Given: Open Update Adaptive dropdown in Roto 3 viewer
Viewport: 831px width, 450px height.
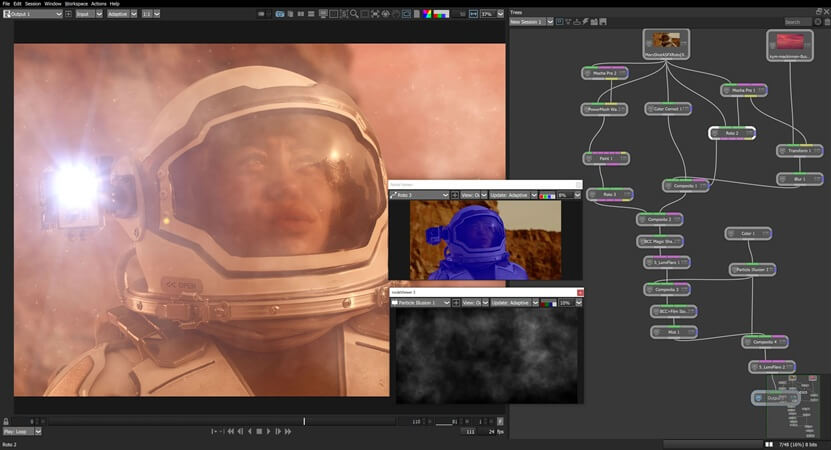Looking at the screenshot, I should [513, 195].
